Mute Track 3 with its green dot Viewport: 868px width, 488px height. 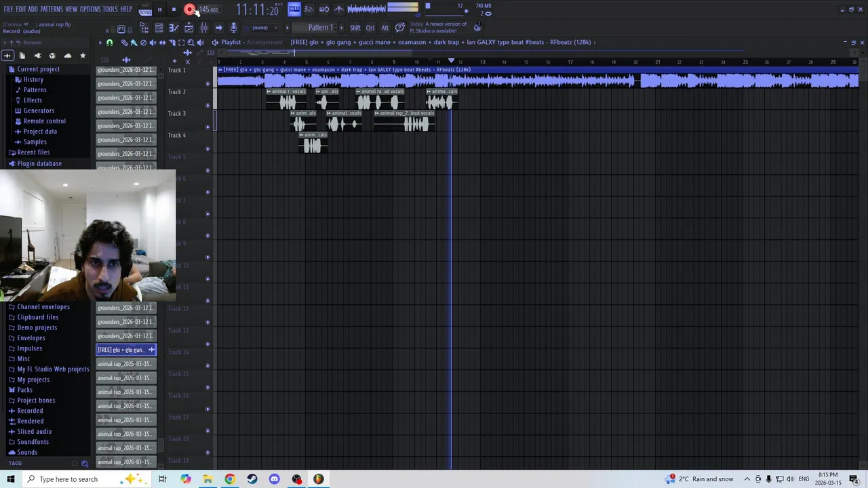(208, 127)
